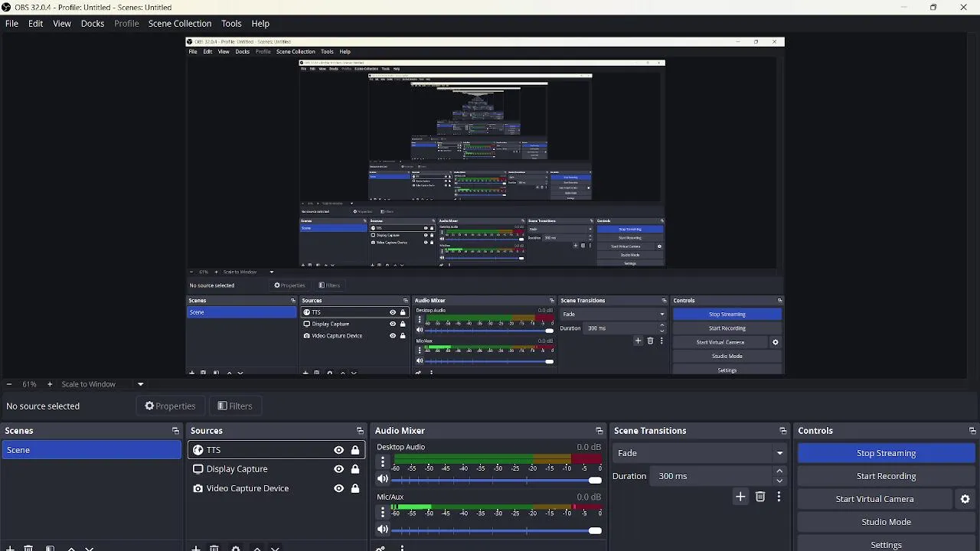
Task: Open the Fade transition dropdown
Action: coord(701,453)
